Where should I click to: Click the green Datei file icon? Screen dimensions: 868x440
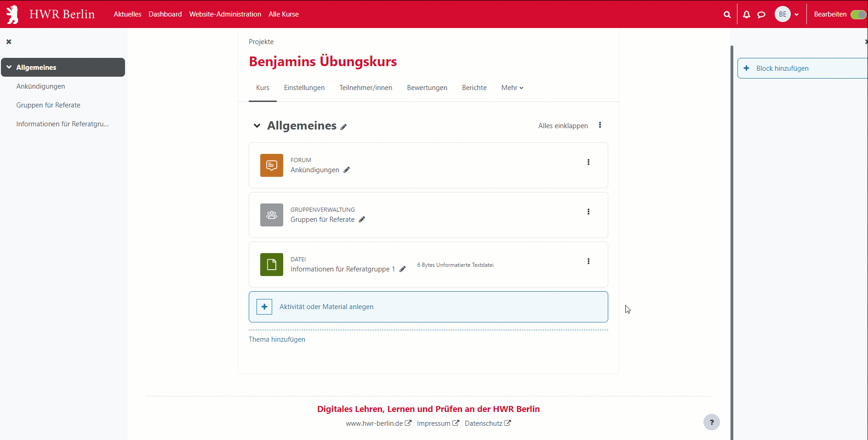[x=272, y=265]
